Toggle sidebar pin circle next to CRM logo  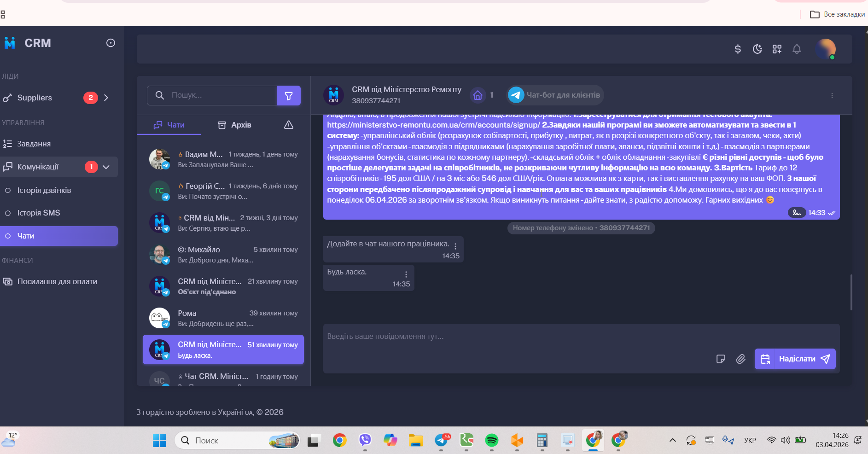(111, 43)
